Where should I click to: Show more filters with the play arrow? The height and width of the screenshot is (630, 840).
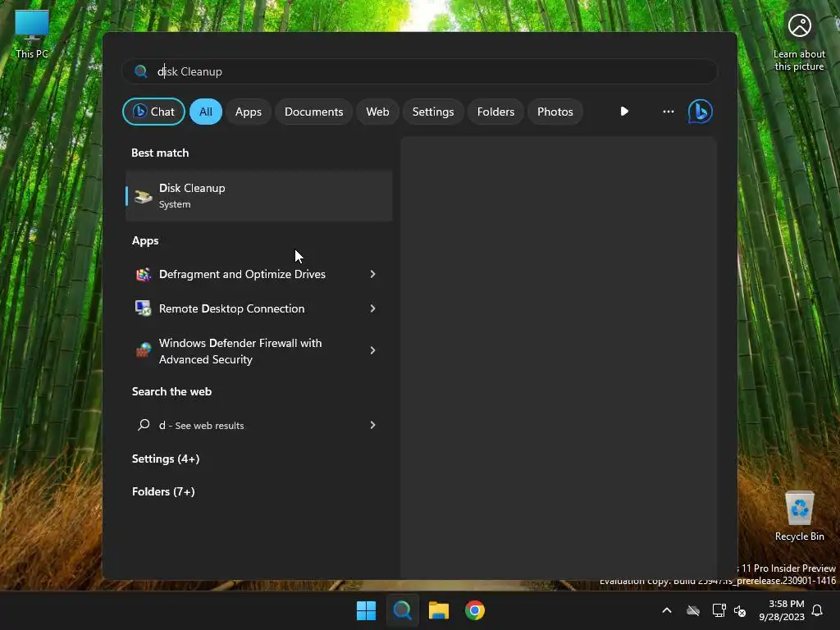click(624, 112)
